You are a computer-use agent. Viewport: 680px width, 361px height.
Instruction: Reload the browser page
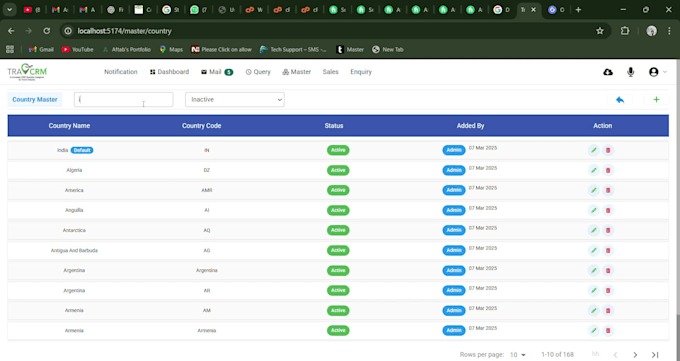pos(46,31)
